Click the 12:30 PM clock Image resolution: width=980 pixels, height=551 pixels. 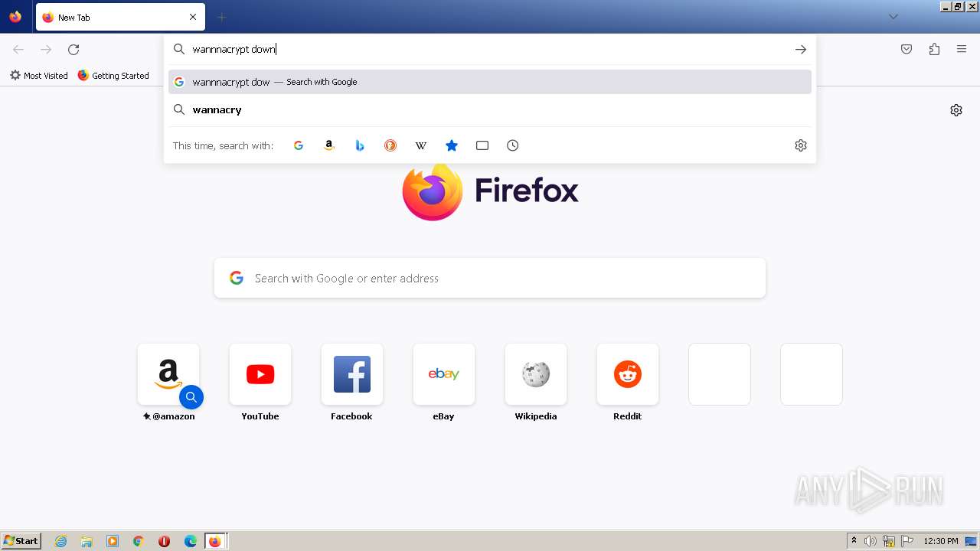click(x=941, y=541)
